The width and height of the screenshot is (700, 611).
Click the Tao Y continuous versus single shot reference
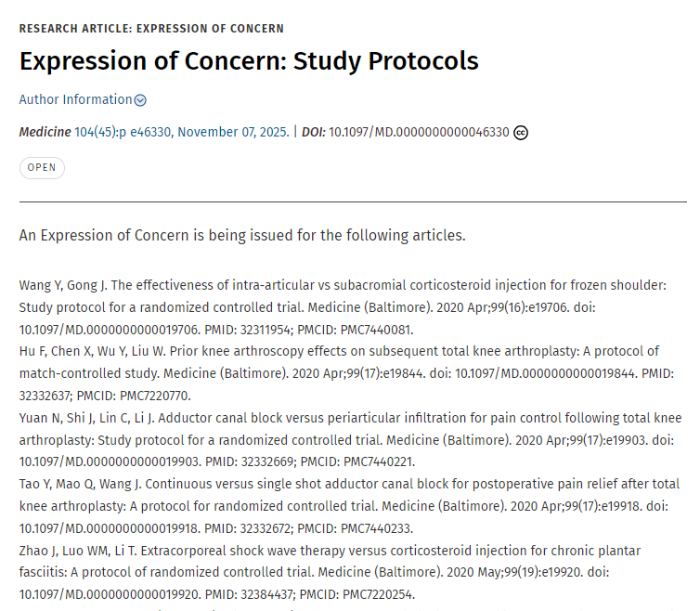349,506
